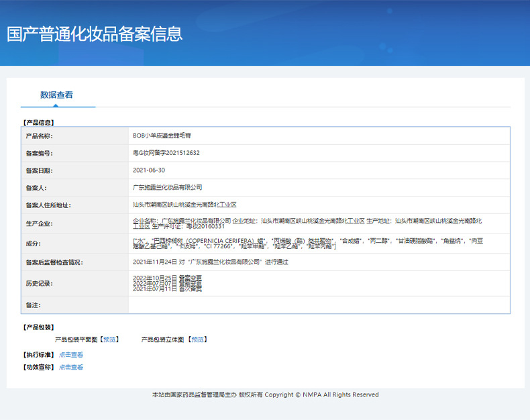Click the 生产企业 row label

point(39,223)
